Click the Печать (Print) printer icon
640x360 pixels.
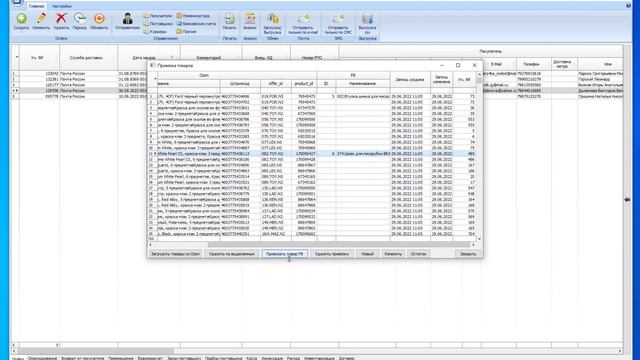pyautogui.click(x=229, y=19)
